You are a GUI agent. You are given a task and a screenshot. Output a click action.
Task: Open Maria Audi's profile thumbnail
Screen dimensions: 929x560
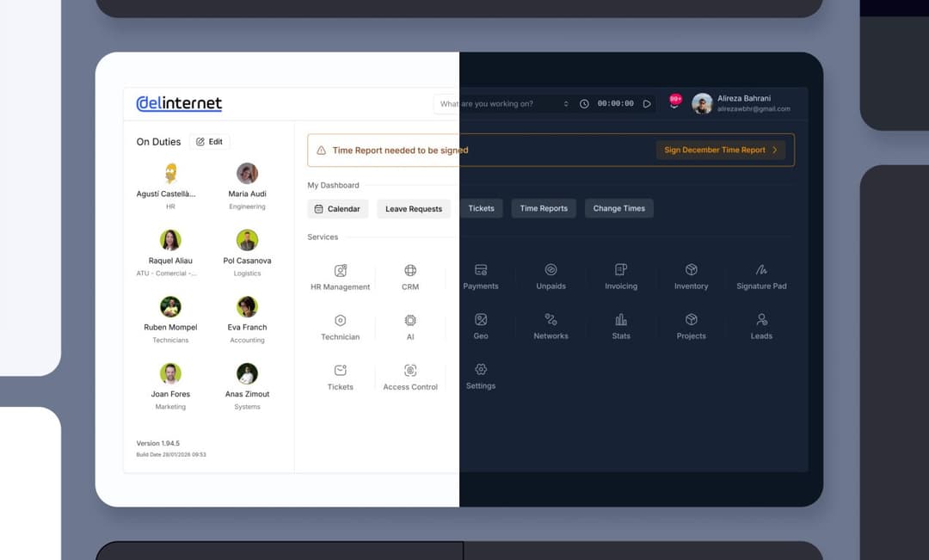[247, 173]
